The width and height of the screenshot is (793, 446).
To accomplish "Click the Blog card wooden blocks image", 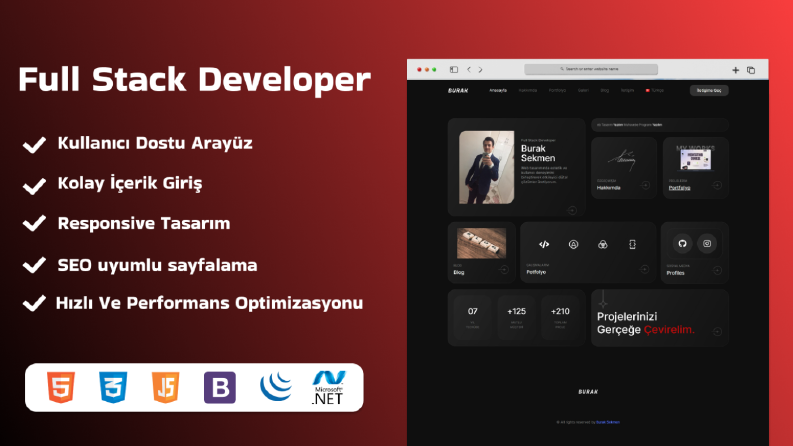I will pos(481,243).
